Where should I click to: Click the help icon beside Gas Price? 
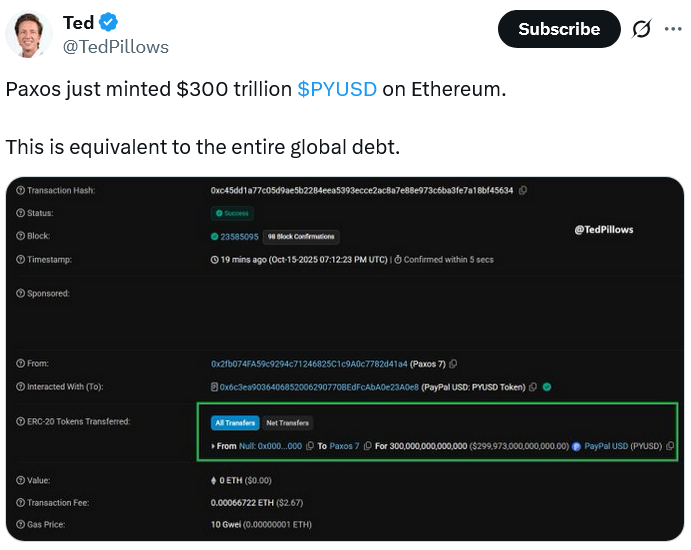tap(20, 525)
